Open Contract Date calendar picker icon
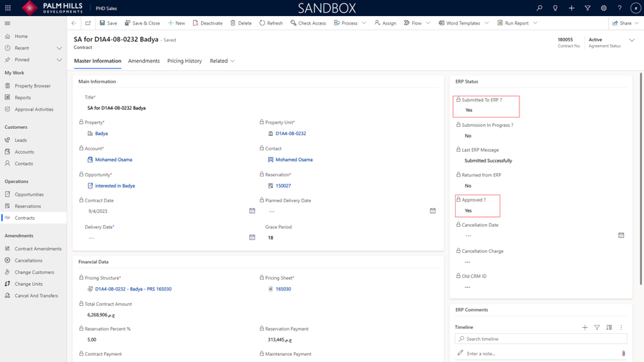Screen dimensions: 644x362 [x=252, y=211]
